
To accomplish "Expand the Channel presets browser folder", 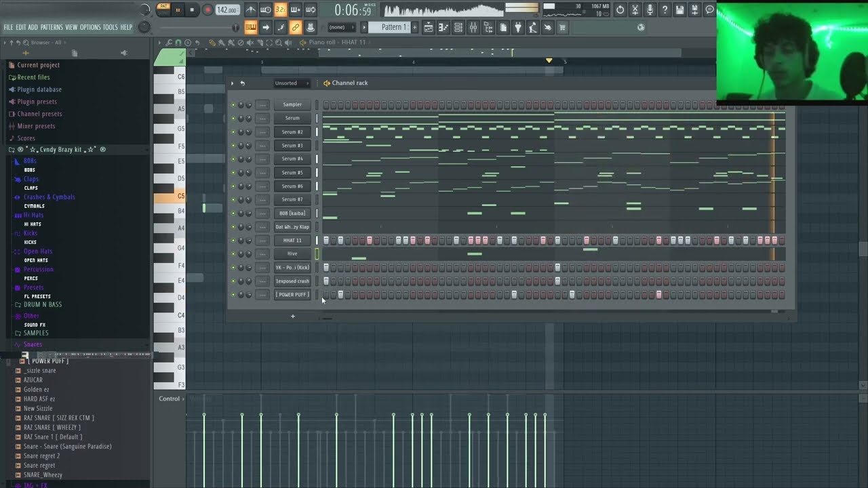I will (x=39, y=114).
